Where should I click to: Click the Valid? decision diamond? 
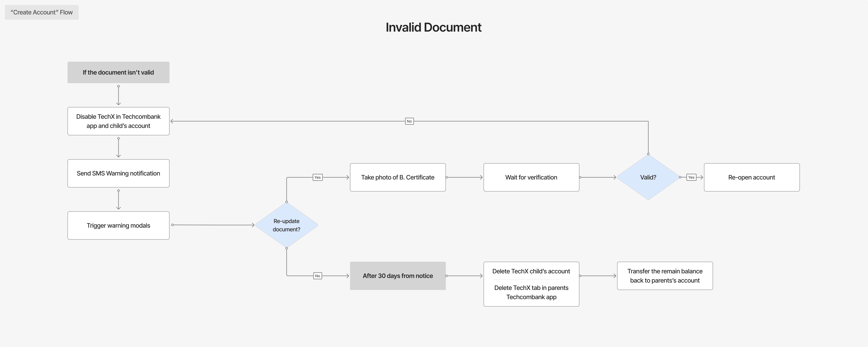(648, 177)
